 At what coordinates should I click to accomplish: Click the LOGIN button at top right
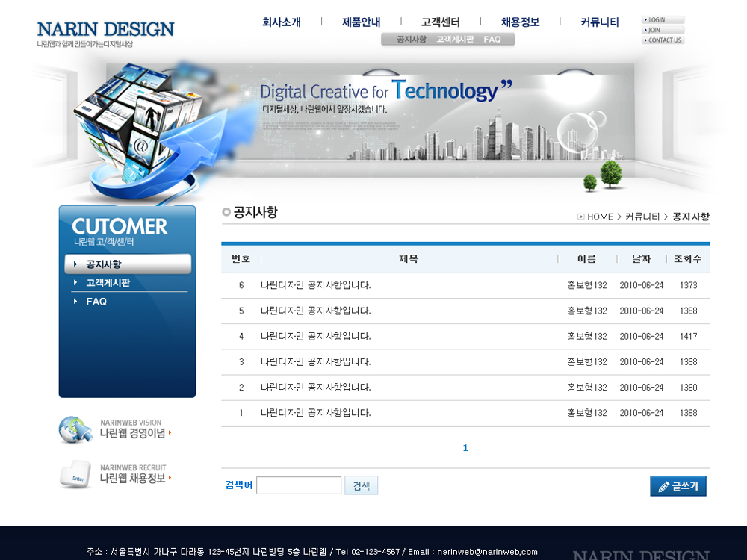coord(663,20)
